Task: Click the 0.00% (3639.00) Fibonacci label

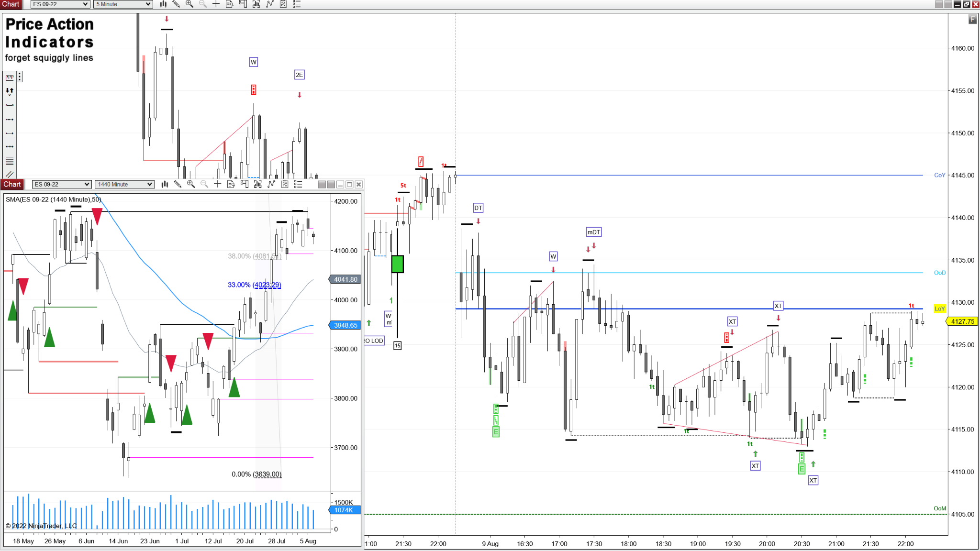Action: [256, 474]
